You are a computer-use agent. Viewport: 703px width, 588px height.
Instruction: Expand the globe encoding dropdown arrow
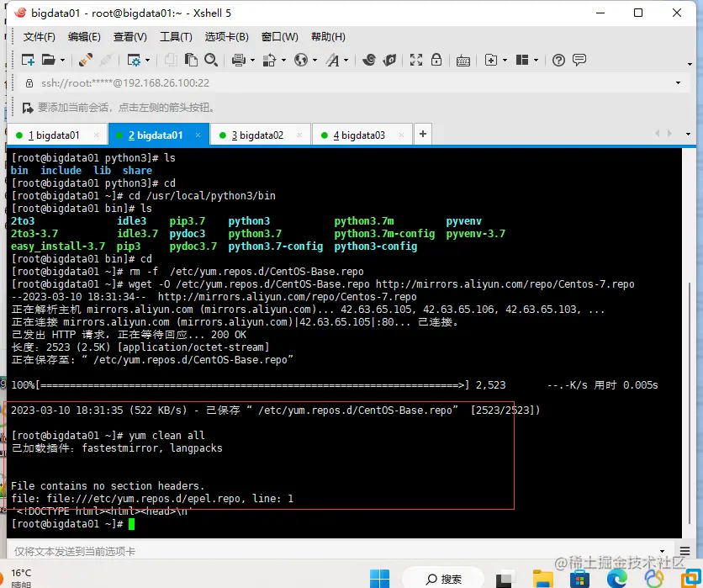coord(314,60)
